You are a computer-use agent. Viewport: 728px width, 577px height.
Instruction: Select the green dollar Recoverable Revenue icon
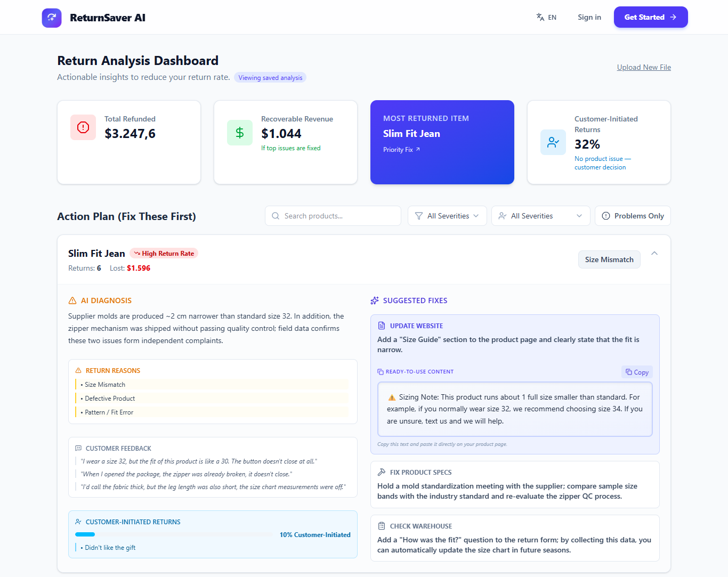click(239, 133)
